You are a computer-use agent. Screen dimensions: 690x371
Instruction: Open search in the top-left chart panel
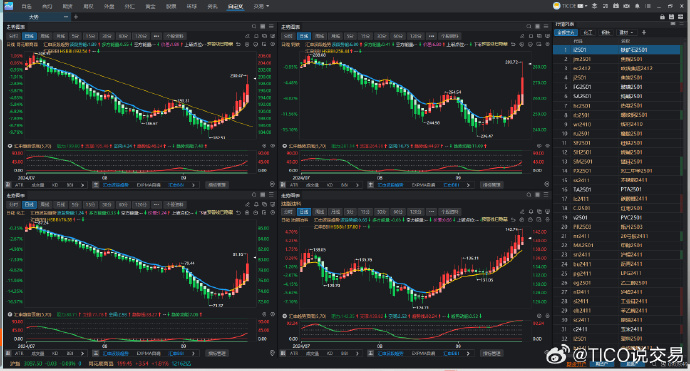tap(254, 27)
